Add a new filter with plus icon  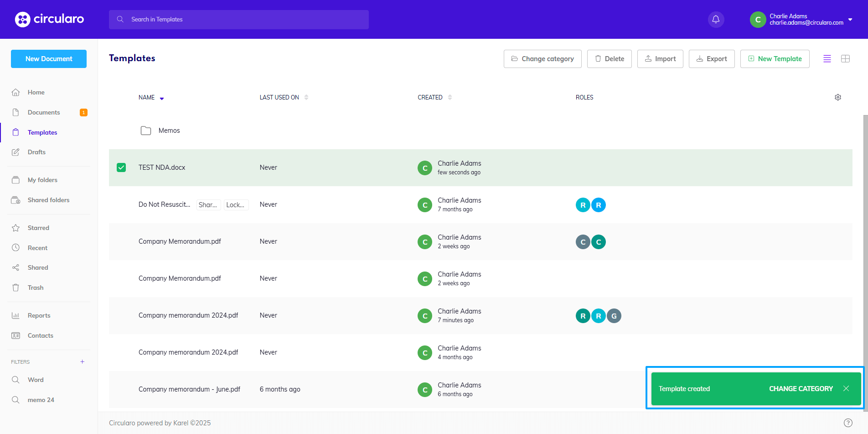pos(83,362)
